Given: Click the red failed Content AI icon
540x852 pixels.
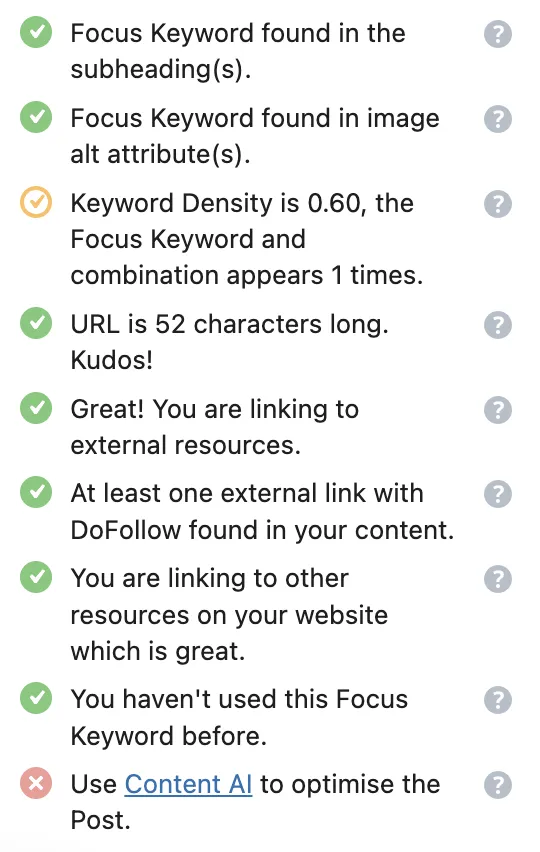Looking at the screenshot, I should point(36,783).
